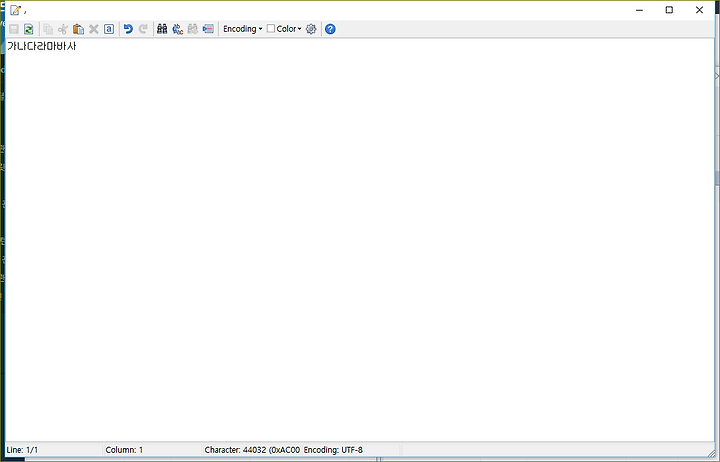720x462 pixels.
Task: Click the Find Next binoculars icon
Action: 193,29
